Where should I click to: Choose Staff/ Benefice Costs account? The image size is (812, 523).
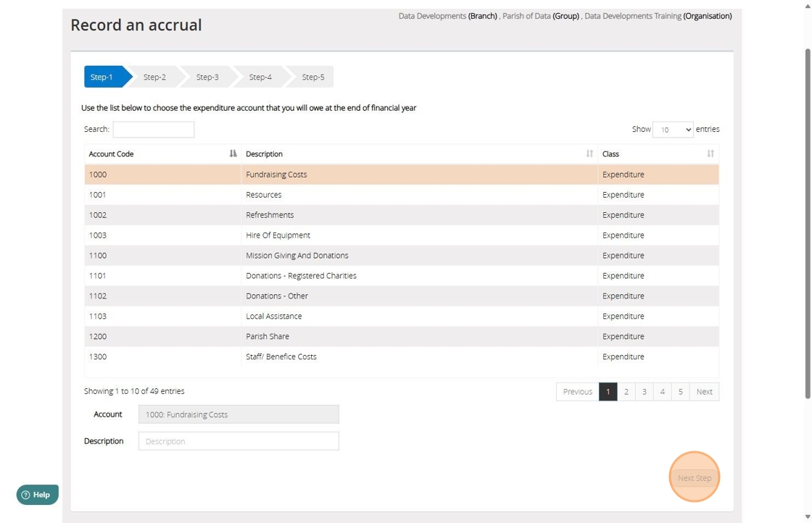point(402,356)
